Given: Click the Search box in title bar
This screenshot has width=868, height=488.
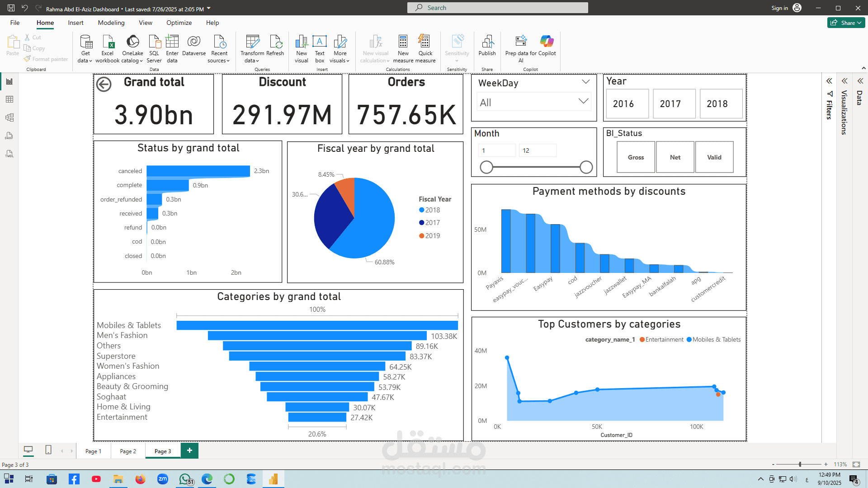Looking at the screenshot, I should (497, 8).
